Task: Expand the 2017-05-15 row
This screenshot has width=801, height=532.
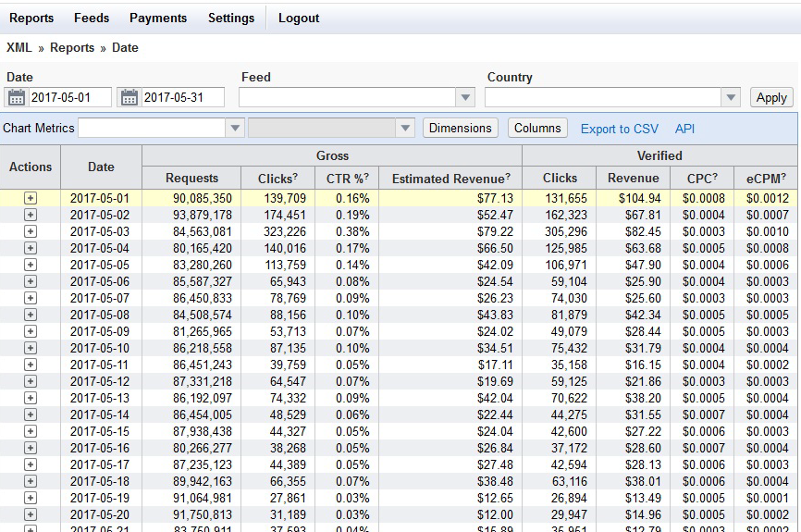Action: tap(31, 431)
